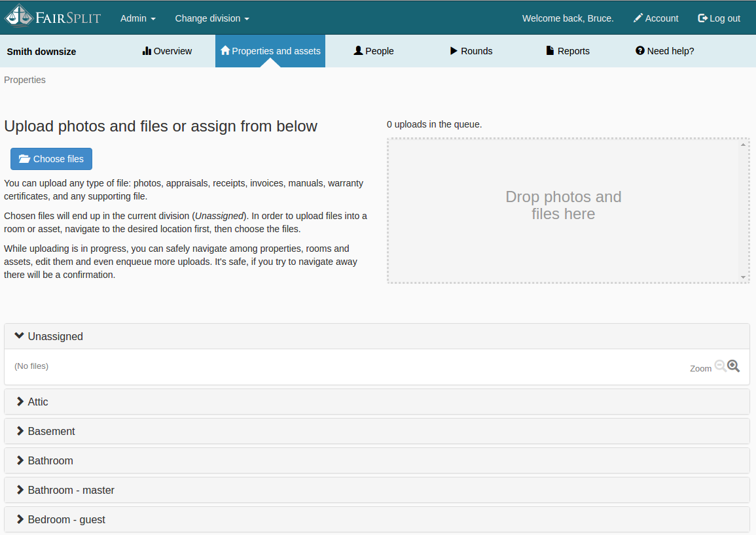756x535 pixels.
Task: Expand the Bathroom - master section
Action: pyautogui.click(x=71, y=490)
